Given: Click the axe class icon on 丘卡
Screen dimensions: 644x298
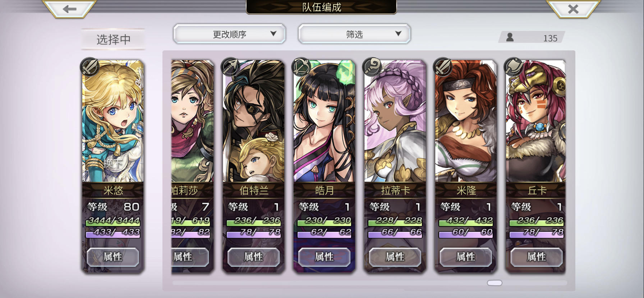Looking at the screenshot, I should coord(514,67).
